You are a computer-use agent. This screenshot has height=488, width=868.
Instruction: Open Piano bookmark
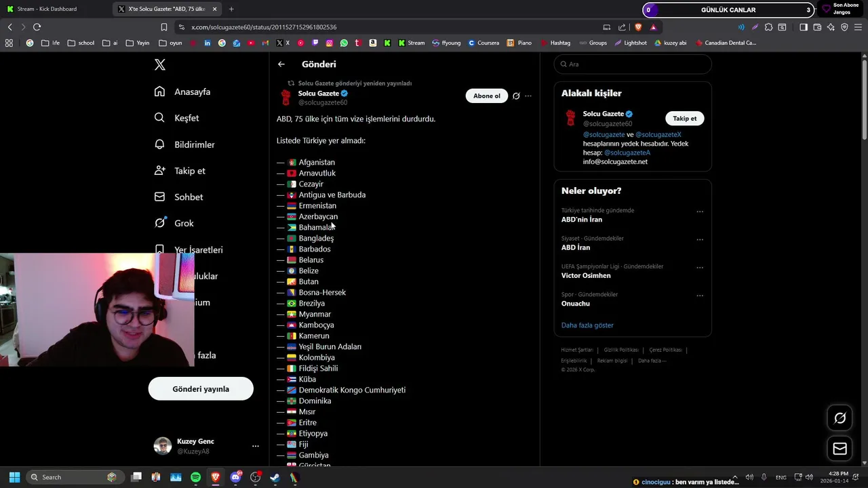(x=519, y=43)
